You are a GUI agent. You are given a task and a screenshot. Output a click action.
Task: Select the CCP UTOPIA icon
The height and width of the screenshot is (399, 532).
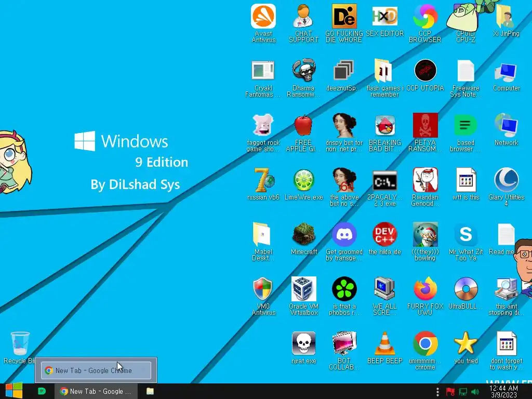pyautogui.click(x=425, y=71)
